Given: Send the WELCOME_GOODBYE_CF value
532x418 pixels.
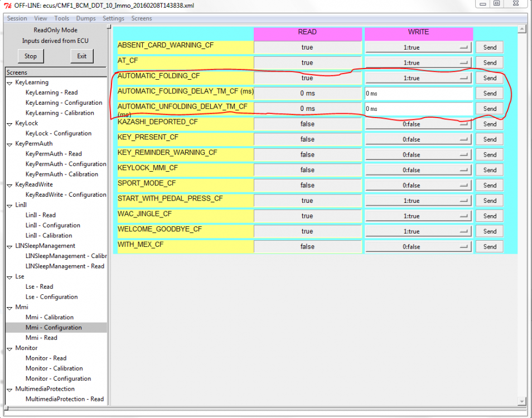Looking at the screenshot, I should 490,231.
